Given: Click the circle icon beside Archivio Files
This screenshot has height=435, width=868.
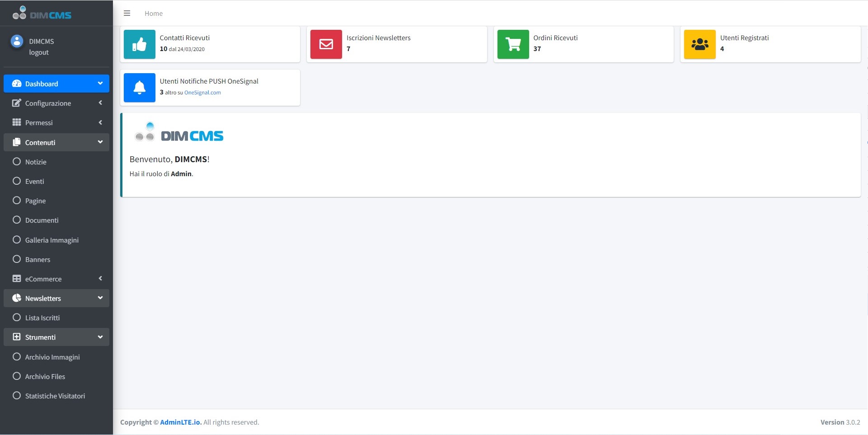Looking at the screenshot, I should pos(17,376).
